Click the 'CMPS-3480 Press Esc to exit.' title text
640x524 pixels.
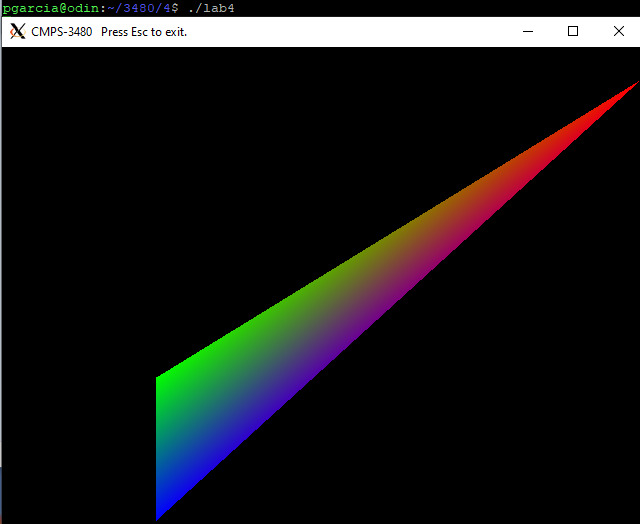[109, 32]
